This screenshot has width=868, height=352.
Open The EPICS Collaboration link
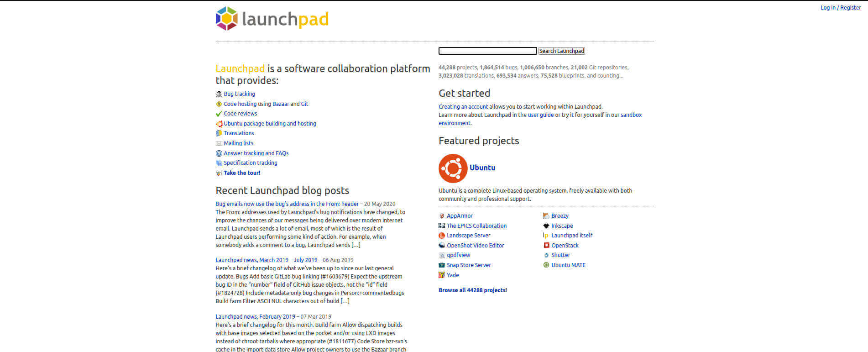pyautogui.click(x=476, y=226)
